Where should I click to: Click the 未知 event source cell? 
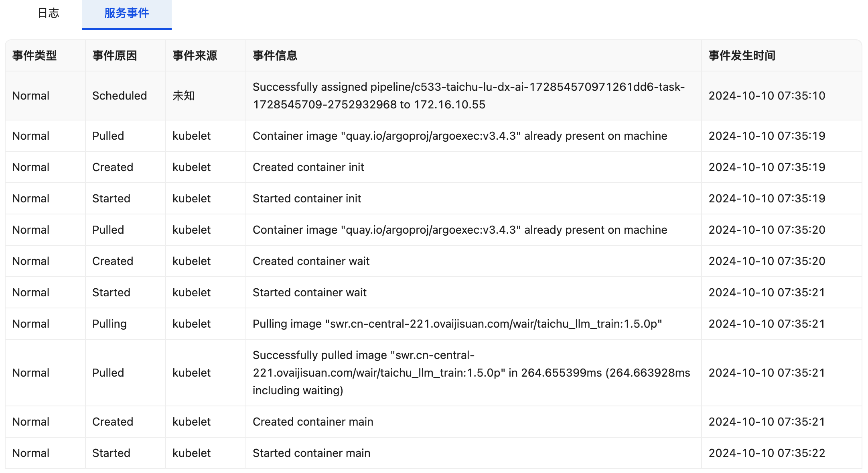point(184,96)
